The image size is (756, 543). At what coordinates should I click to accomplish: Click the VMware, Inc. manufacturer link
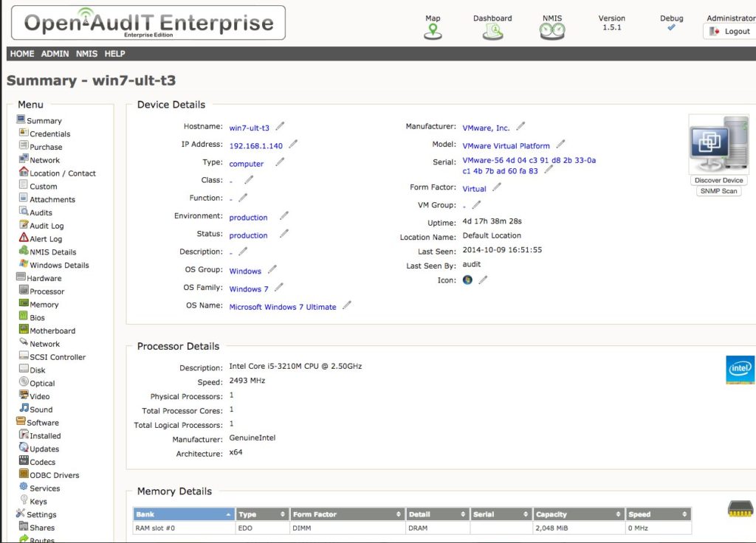click(x=486, y=128)
